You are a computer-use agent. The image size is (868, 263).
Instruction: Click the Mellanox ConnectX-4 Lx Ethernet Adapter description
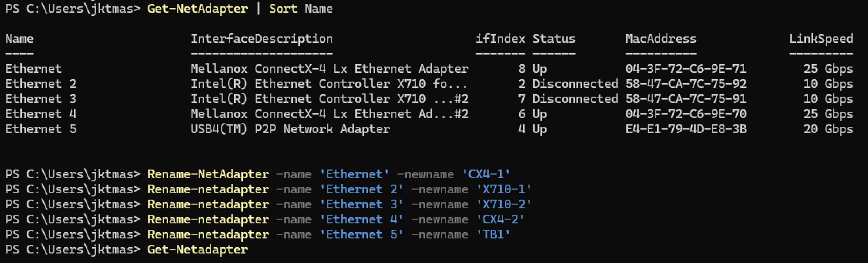coord(329,69)
